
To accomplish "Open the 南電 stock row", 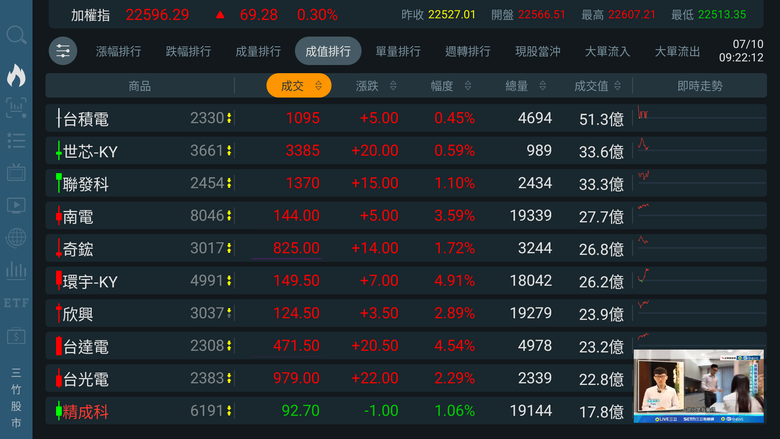I will [x=406, y=216].
